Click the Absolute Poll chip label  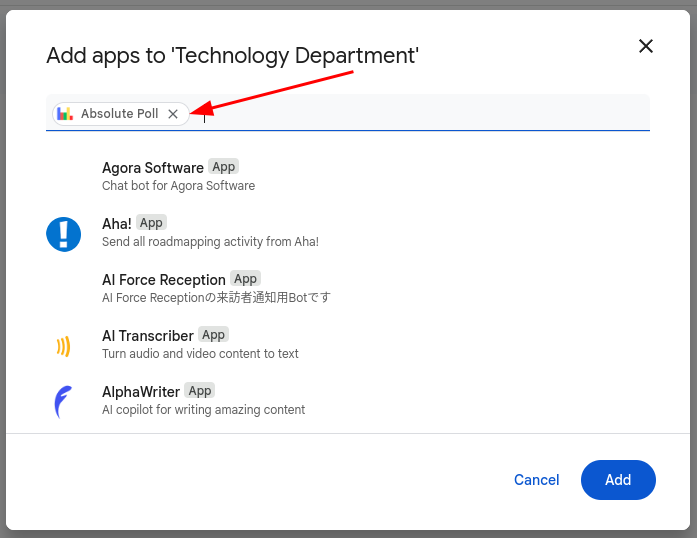pos(119,114)
